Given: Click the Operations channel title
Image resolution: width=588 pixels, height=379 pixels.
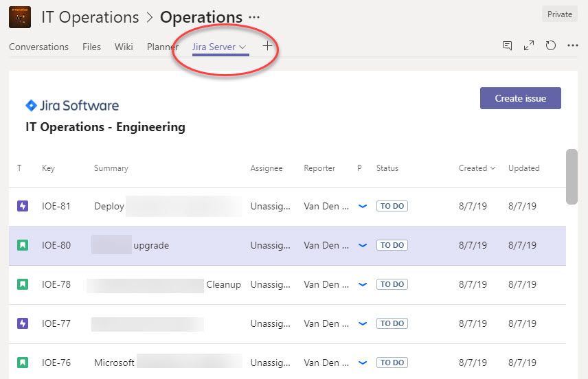Looking at the screenshot, I should pyautogui.click(x=201, y=17).
